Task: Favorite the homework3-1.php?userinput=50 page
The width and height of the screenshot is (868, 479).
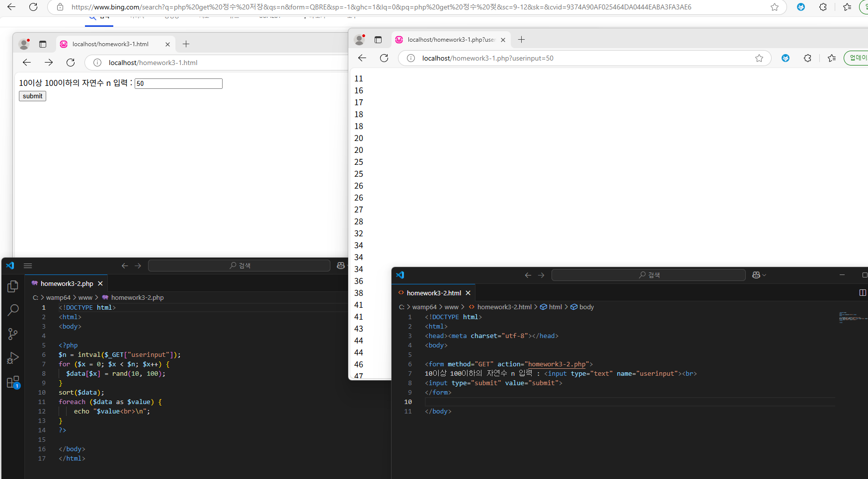Action: tap(759, 58)
